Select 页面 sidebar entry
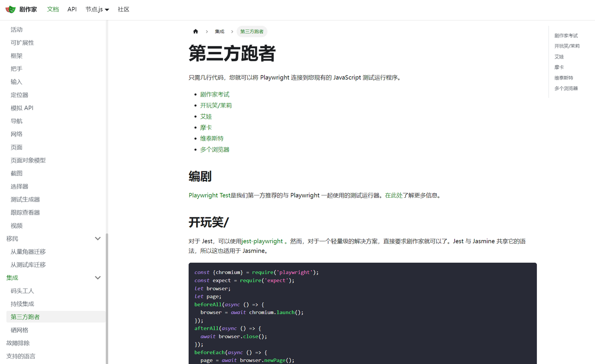Image resolution: width=595 pixels, height=364 pixels. pyautogui.click(x=17, y=147)
